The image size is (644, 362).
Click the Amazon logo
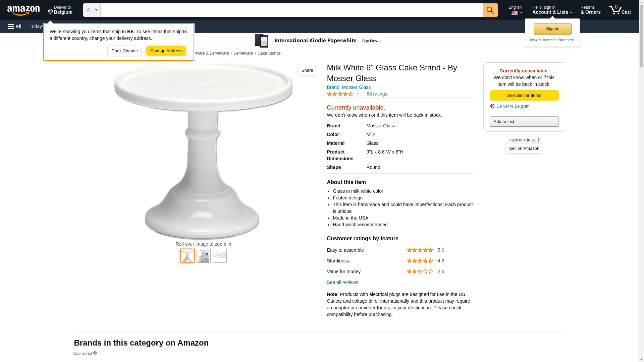click(23, 10)
